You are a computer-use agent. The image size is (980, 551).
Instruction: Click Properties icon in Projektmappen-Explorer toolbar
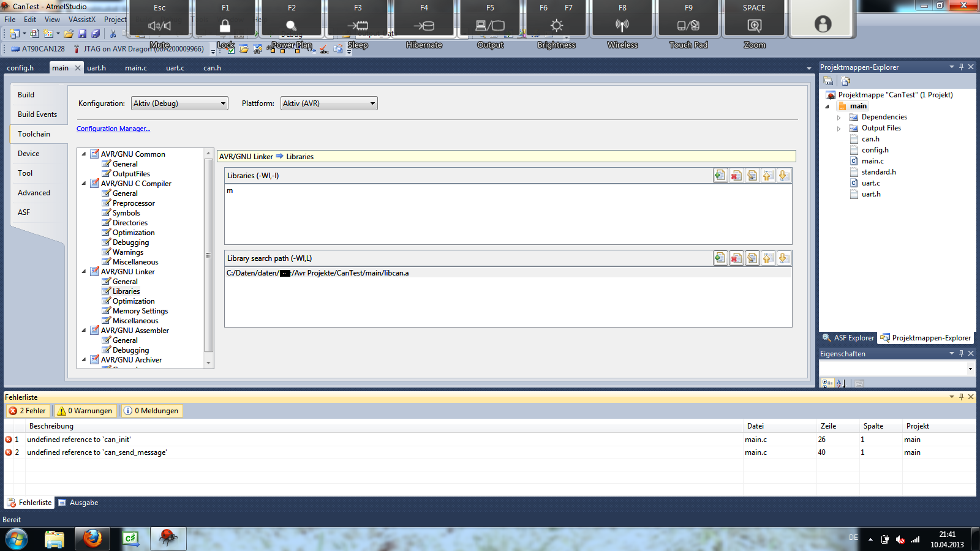(x=828, y=81)
